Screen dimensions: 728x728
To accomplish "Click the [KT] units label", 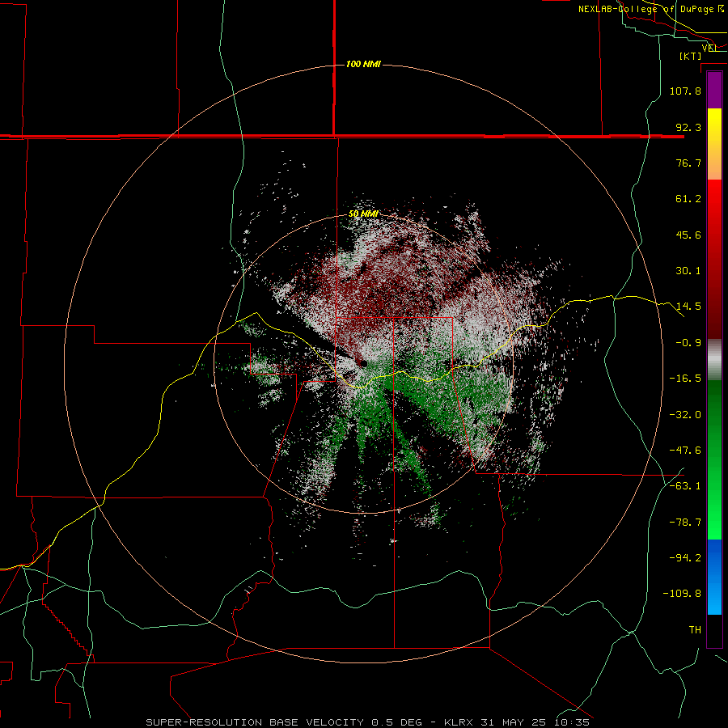I will pos(690,56).
